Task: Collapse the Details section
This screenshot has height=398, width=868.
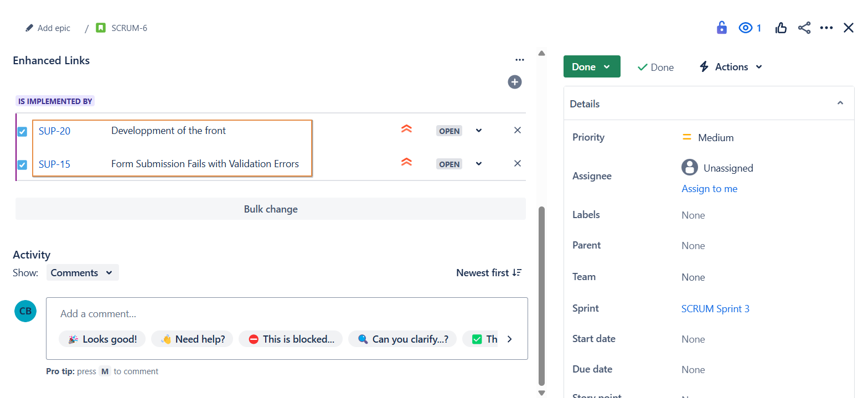Action: 840,104
